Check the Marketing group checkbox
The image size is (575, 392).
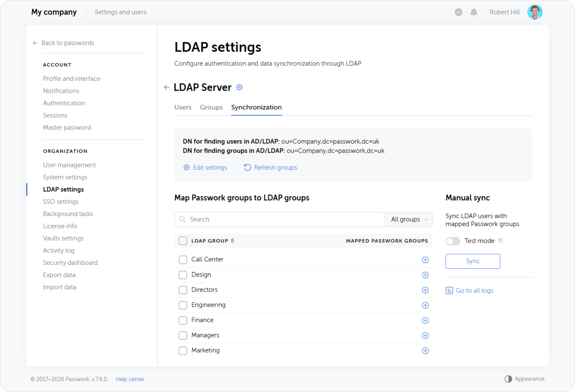183,350
